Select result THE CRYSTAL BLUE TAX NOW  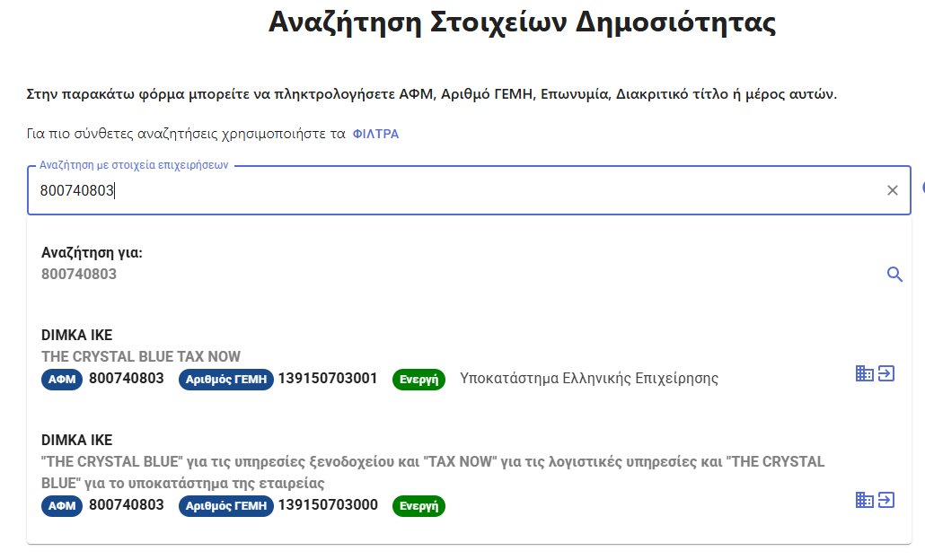click(140, 356)
